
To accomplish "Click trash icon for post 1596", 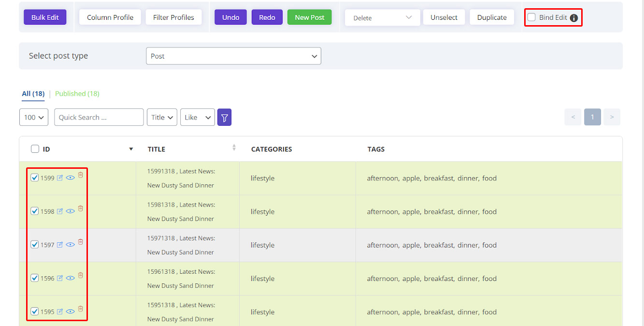I will 81,275.
